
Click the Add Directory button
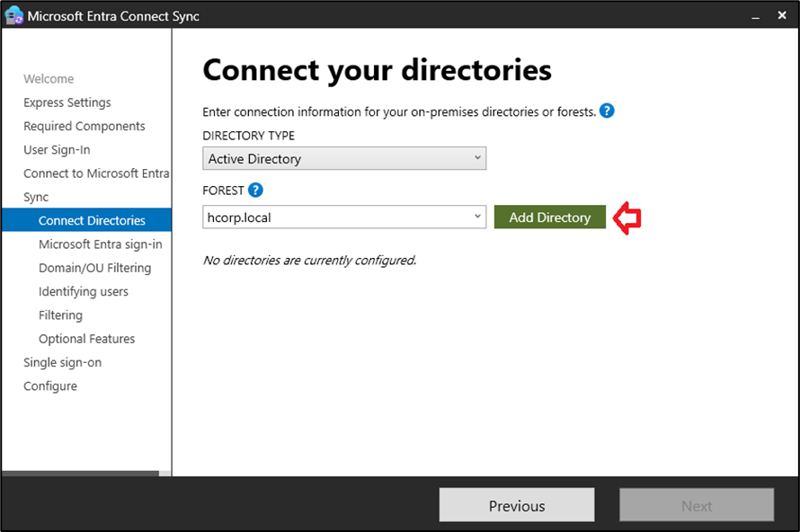point(549,217)
